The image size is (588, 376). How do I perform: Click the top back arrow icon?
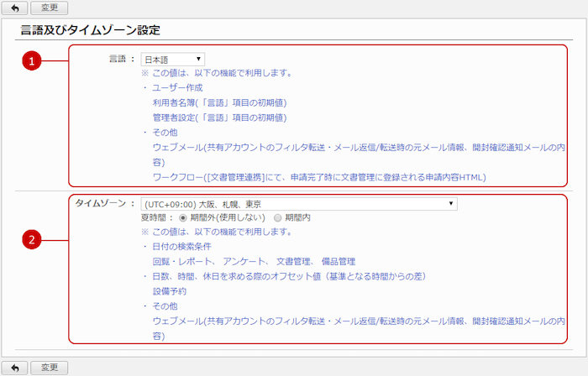(x=14, y=8)
